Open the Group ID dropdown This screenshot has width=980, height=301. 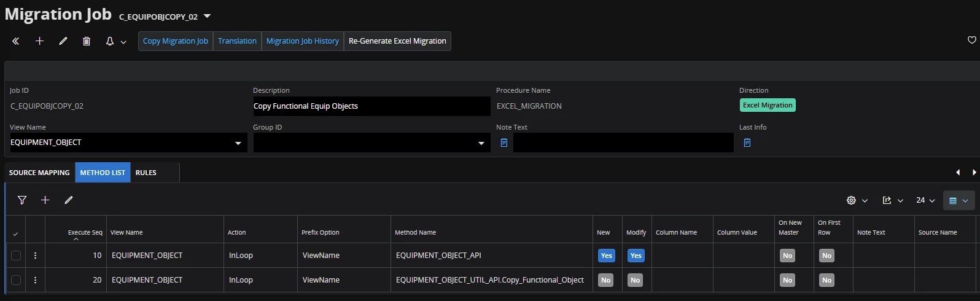coord(481,143)
